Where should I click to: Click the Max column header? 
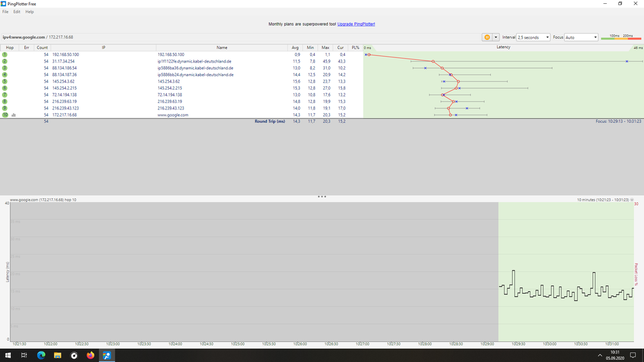[x=326, y=48]
